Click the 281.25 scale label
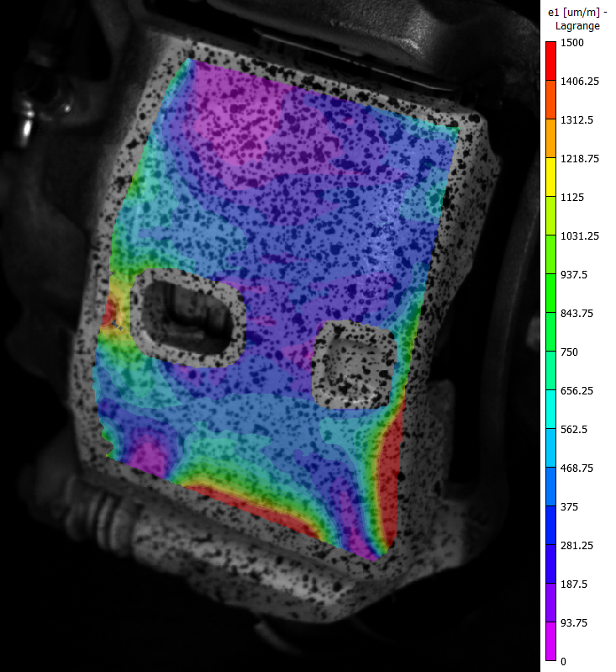 [x=577, y=546]
